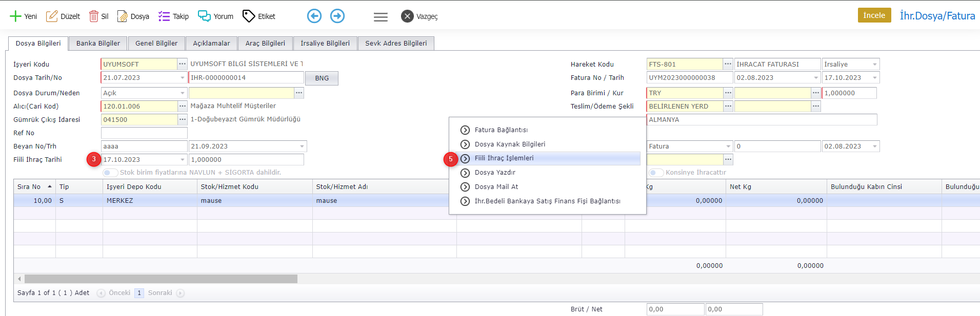The height and width of the screenshot is (316, 980).
Task: Switch to Genel Bilgiler tab
Action: (x=156, y=44)
